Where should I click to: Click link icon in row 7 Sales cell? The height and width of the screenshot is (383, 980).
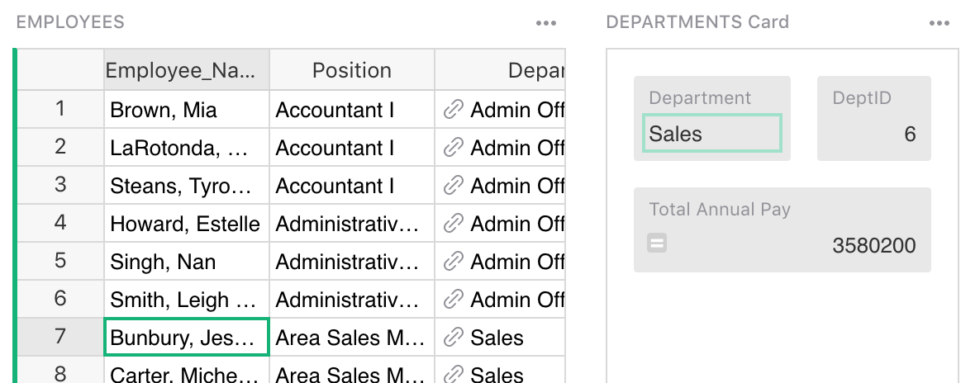[453, 338]
